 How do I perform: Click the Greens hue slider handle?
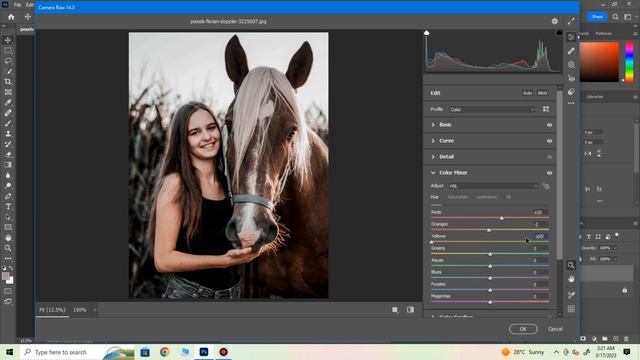point(490,254)
